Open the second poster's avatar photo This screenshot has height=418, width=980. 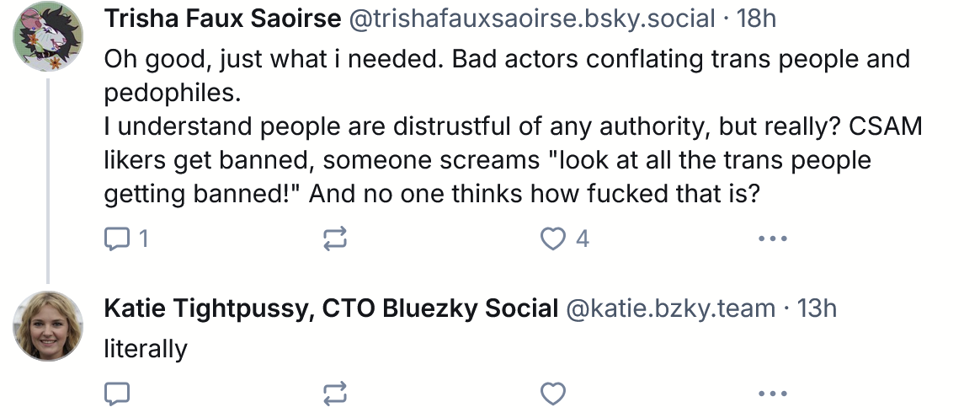(x=47, y=326)
